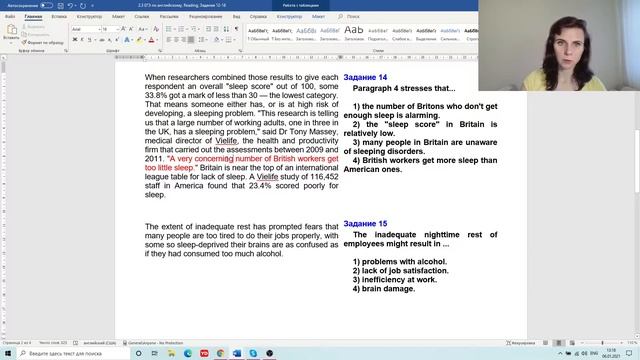Click the Windows Start button
The width and height of the screenshot is (640, 360).
click(x=7, y=353)
